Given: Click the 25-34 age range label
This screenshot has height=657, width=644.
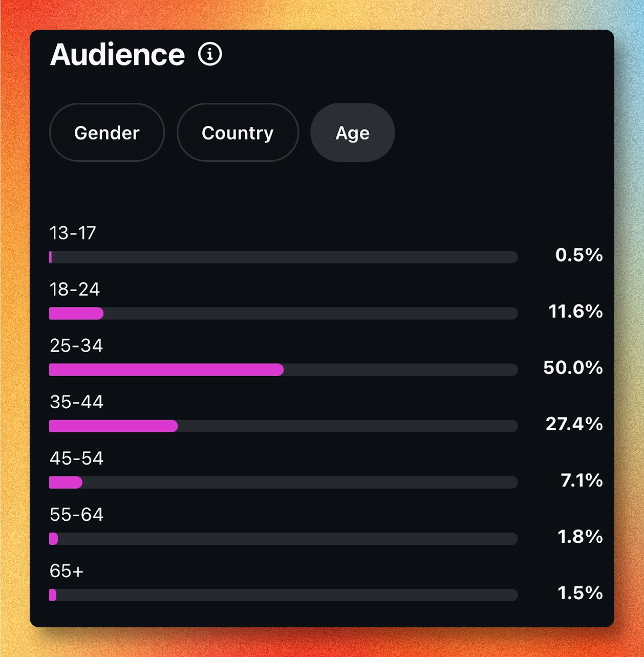Looking at the screenshot, I should 76,346.
